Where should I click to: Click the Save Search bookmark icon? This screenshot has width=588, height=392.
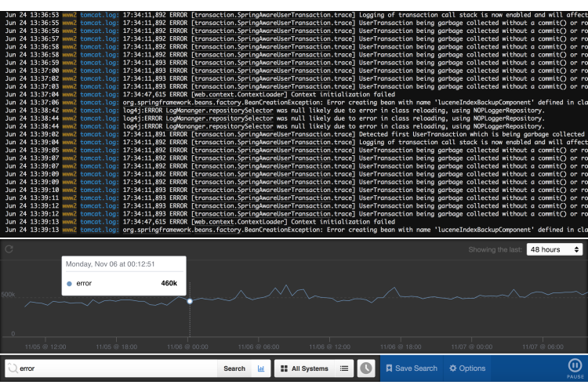(x=389, y=368)
